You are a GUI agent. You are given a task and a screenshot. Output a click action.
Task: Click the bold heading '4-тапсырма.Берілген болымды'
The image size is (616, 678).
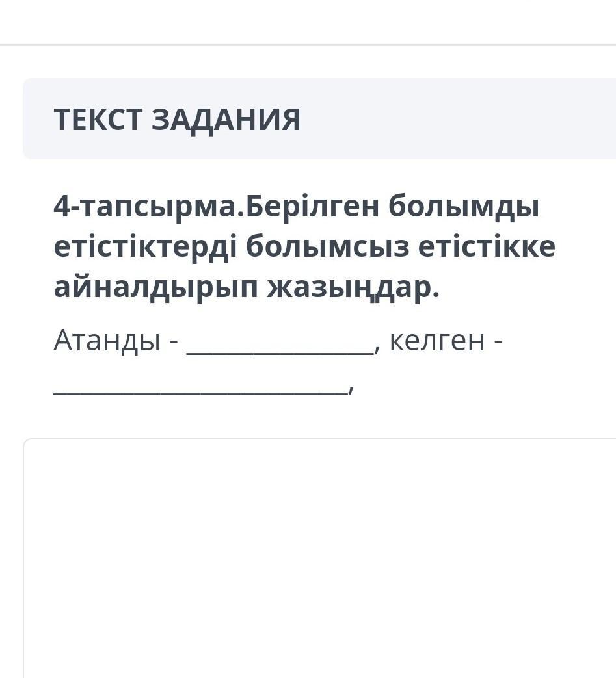click(297, 207)
